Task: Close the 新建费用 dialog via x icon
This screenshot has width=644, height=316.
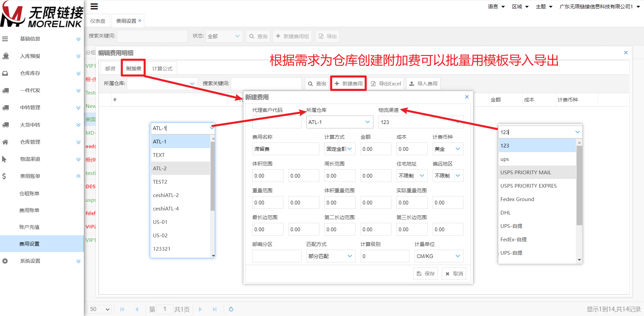Action: click(467, 97)
